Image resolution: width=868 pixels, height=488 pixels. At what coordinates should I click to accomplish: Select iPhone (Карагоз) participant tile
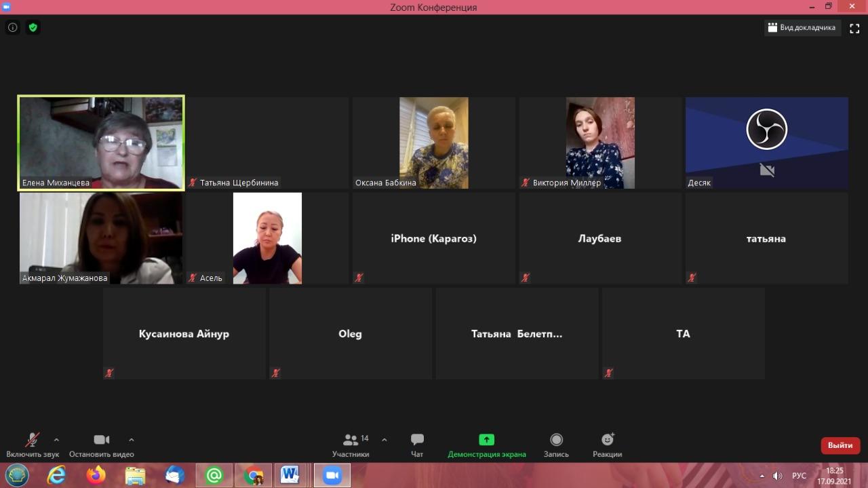pos(433,238)
